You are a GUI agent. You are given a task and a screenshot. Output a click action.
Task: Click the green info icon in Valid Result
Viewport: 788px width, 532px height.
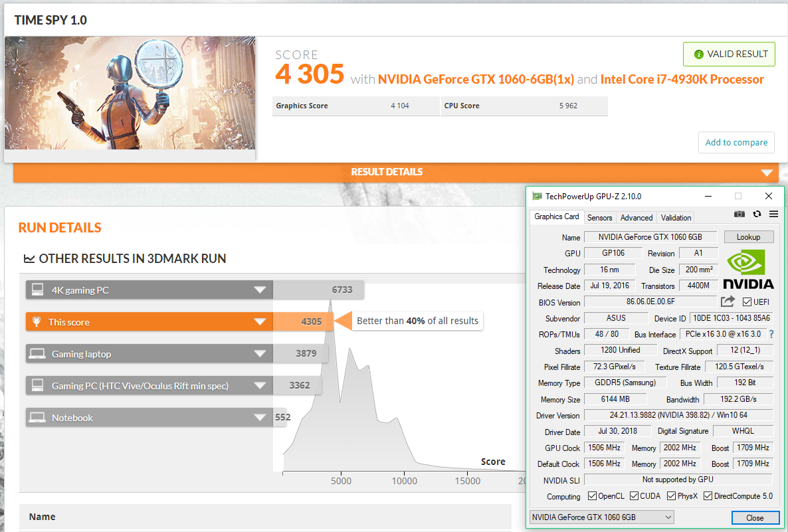698,54
